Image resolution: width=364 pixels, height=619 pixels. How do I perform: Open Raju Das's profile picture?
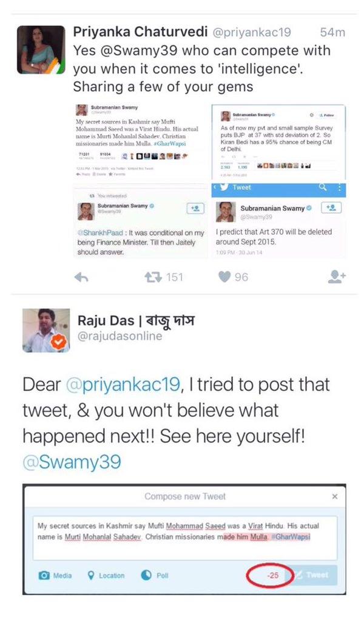pyautogui.click(x=46, y=330)
